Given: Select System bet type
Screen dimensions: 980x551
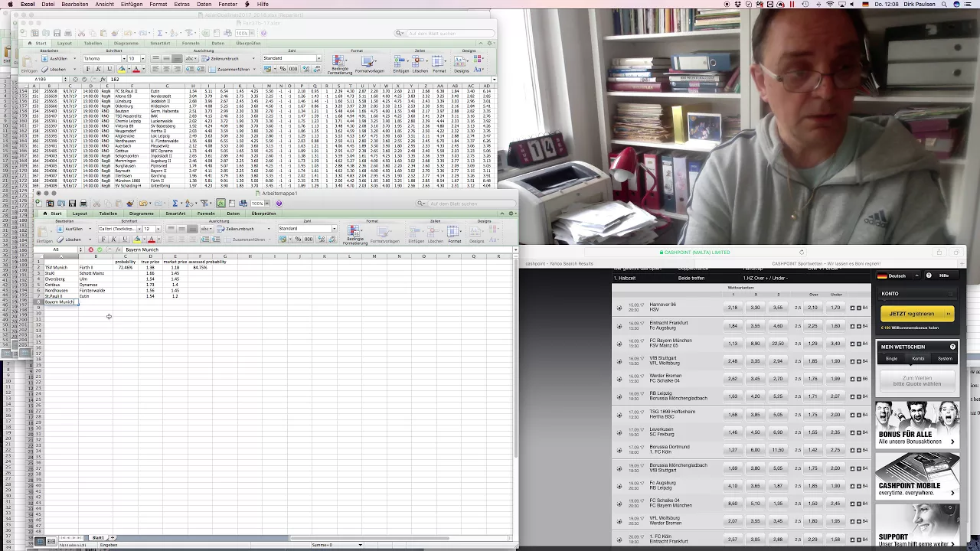Looking at the screenshot, I should (x=945, y=358).
